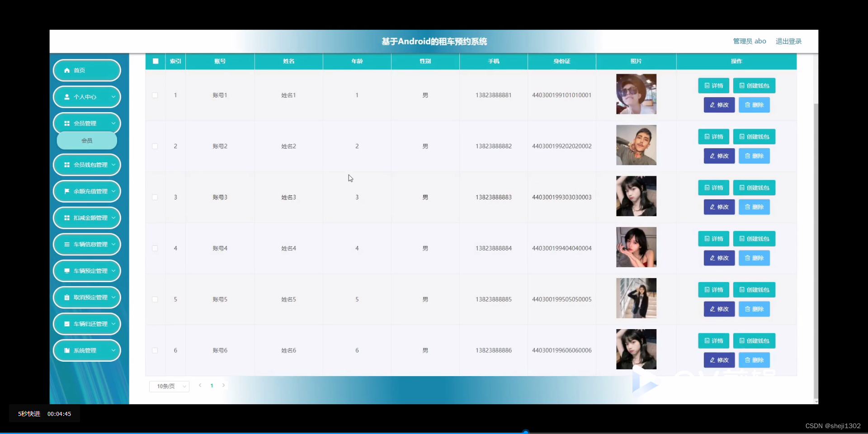Open the 10条/页 page size dropdown
868x434 pixels.
coord(169,386)
